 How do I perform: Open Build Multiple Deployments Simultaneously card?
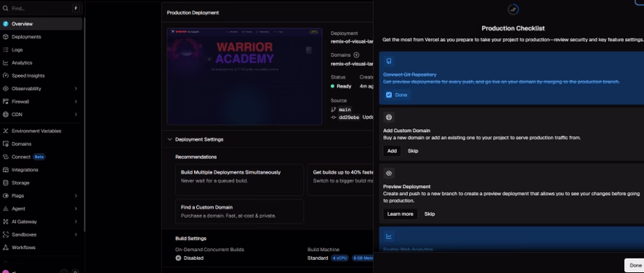(x=239, y=180)
